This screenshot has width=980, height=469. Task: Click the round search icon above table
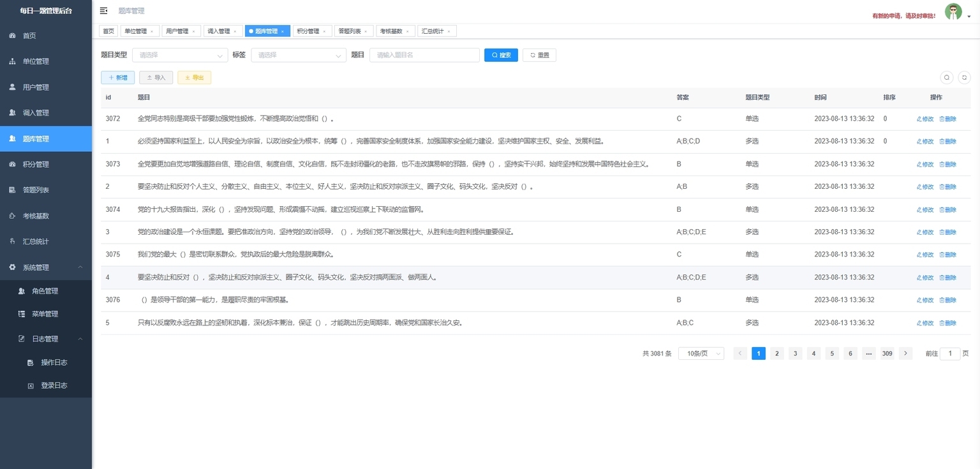tap(947, 77)
